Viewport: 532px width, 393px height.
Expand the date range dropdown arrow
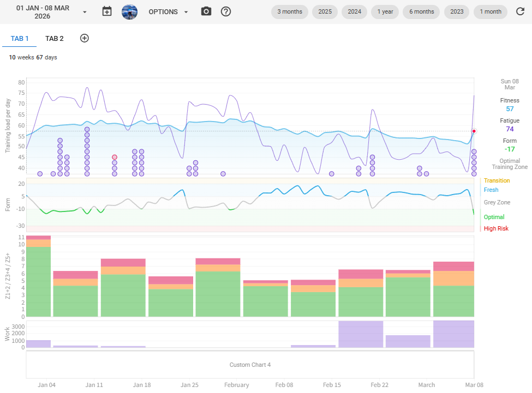pos(85,12)
